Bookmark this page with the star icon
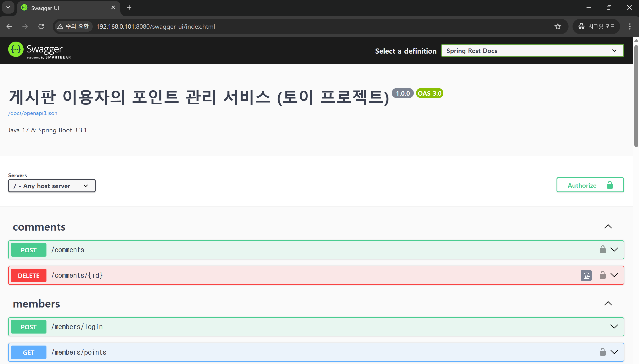The image size is (639, 364). (558, 26)
